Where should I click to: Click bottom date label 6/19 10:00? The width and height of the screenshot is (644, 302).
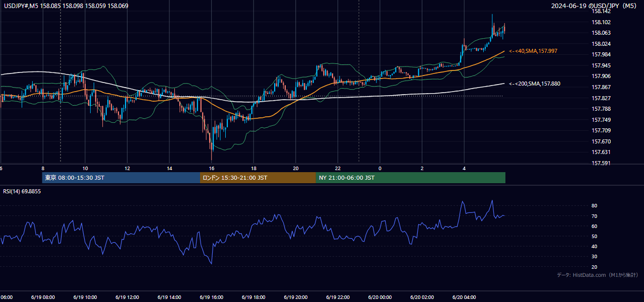coord(85,297)
